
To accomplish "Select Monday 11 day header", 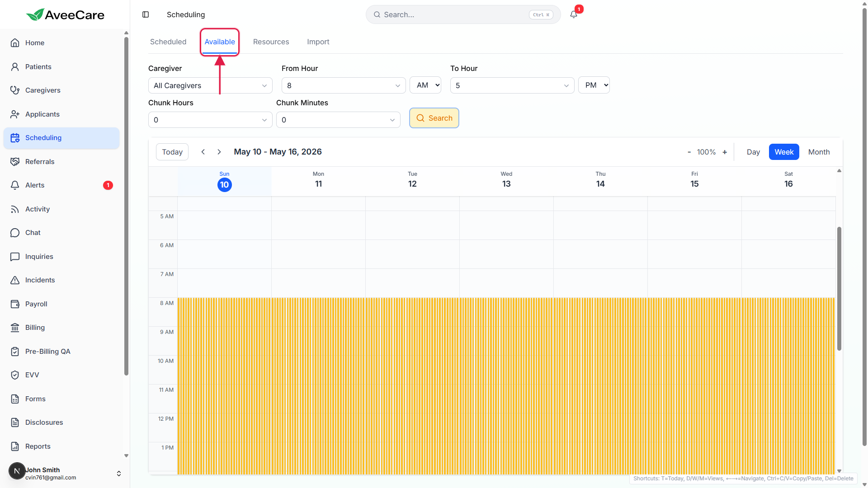I will pos(318,181).
